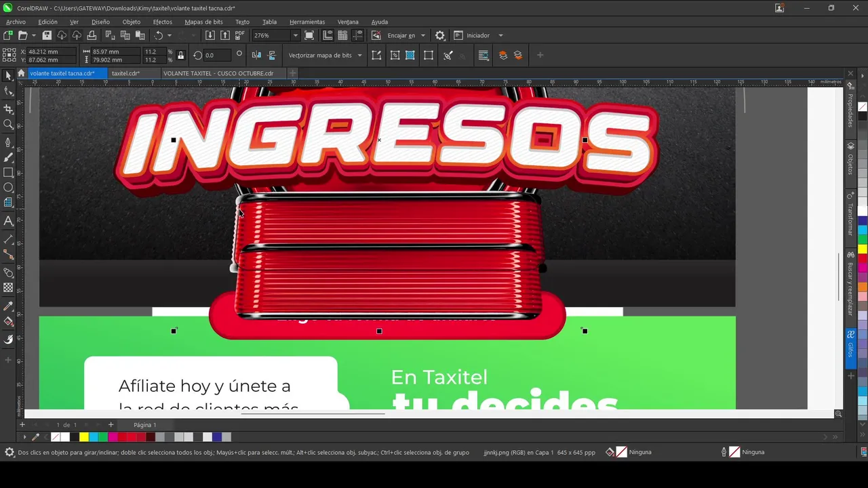Mirror the selection vertically
This screenshot has width=868, height=488.
pyautogui.click(x=272, y=56)
